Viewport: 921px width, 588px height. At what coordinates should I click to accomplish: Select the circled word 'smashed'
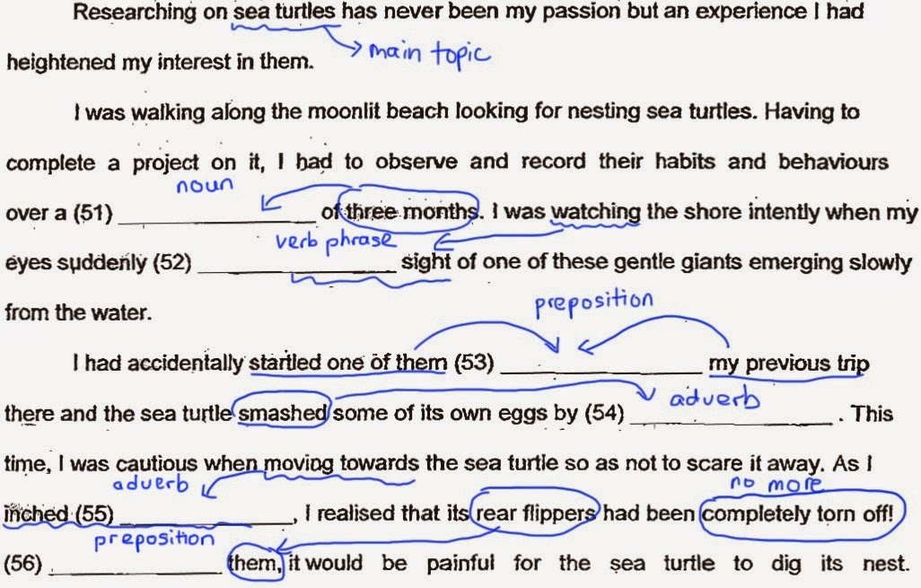click(282, 414)
